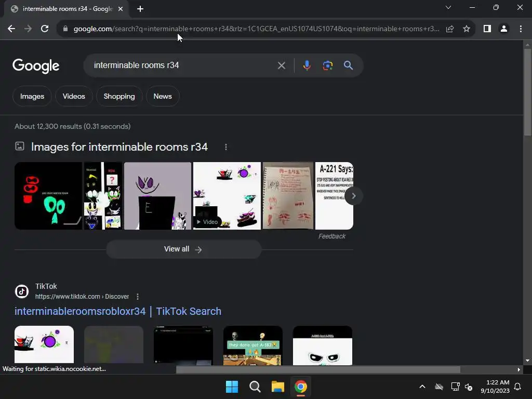Open the Images section options menu
The image size is (532, 399).
tap(226, 147)
